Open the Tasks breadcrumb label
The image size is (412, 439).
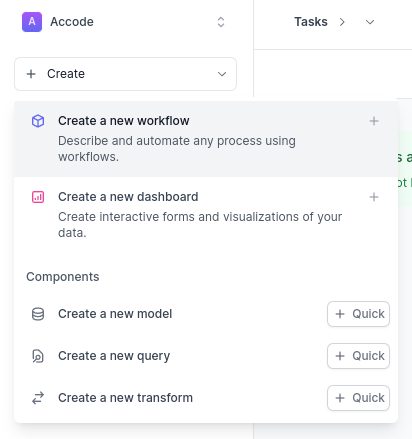point(311,22)
